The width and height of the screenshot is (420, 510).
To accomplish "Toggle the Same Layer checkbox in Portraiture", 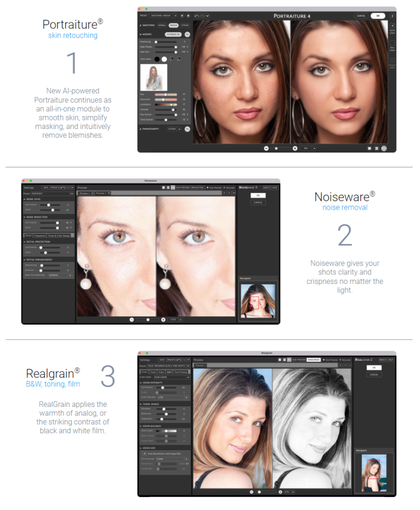I will click(x=392, y=26).
